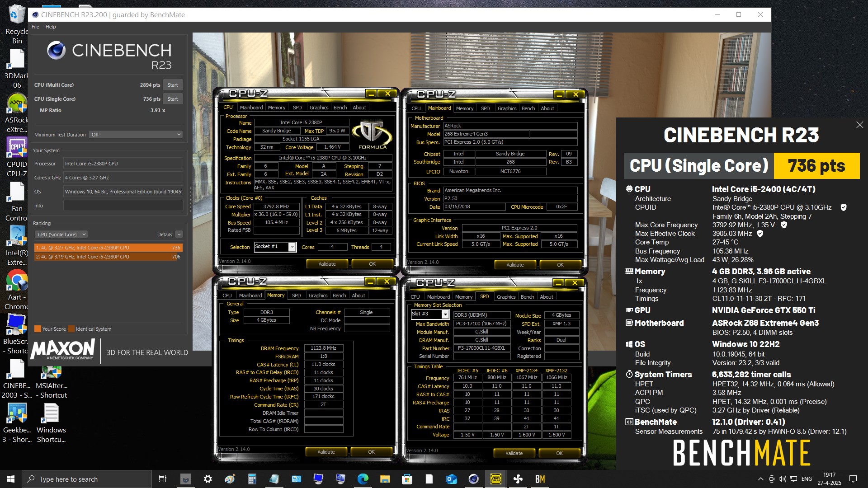Click the ENG language indicator in tray

(x=807, y=479)
